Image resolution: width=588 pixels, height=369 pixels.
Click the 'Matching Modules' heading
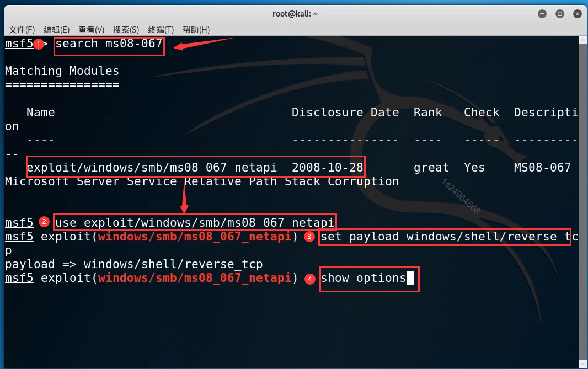pyautogui.click(x=62, y=71)
